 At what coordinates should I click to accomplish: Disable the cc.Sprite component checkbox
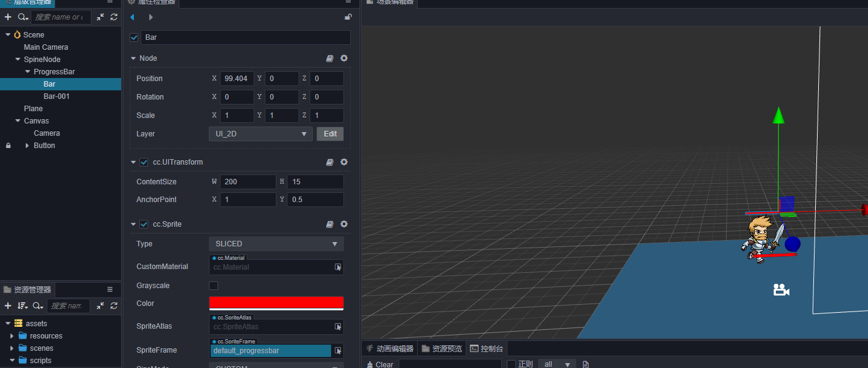click(x=144, y=224)
